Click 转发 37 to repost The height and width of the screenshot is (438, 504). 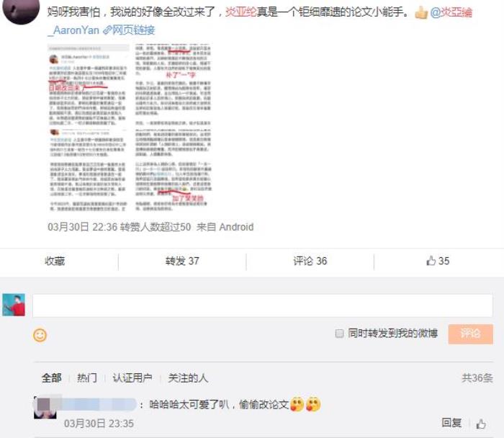coord(182,261)
